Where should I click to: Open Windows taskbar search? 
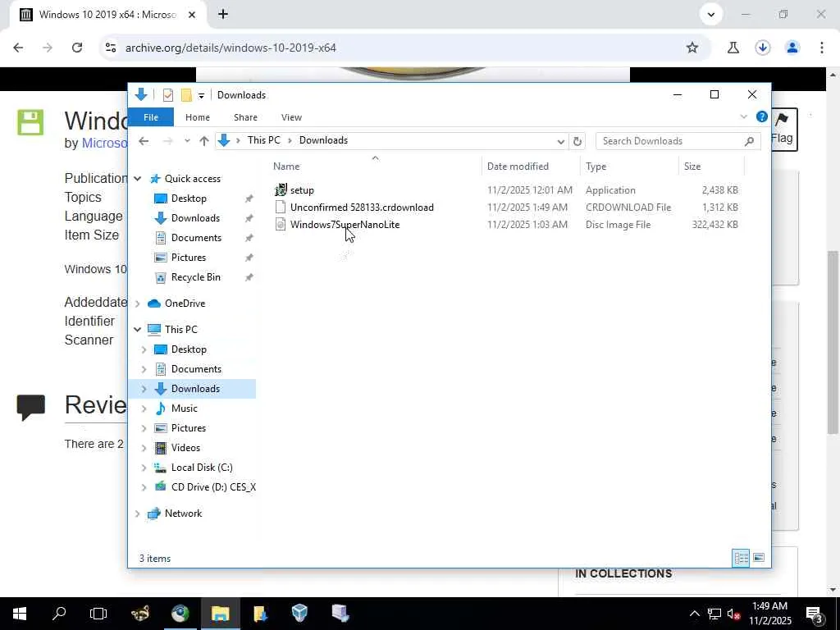pyautogui.click(x=59, y=614)
